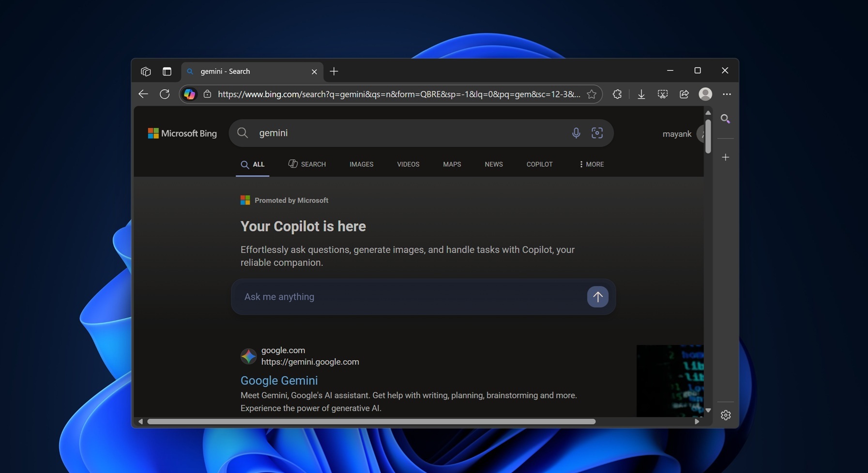The width and height of the screenshot is (868, 473).
Task: Open Edge settings via the ellipsis menu
Action: point(728,94)
